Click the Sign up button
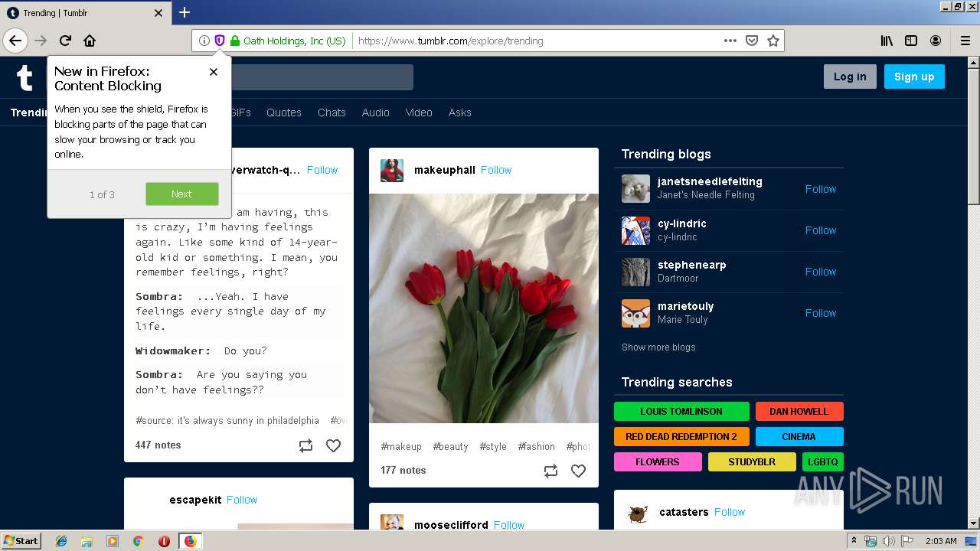980x551 pixels. point(914,77)
